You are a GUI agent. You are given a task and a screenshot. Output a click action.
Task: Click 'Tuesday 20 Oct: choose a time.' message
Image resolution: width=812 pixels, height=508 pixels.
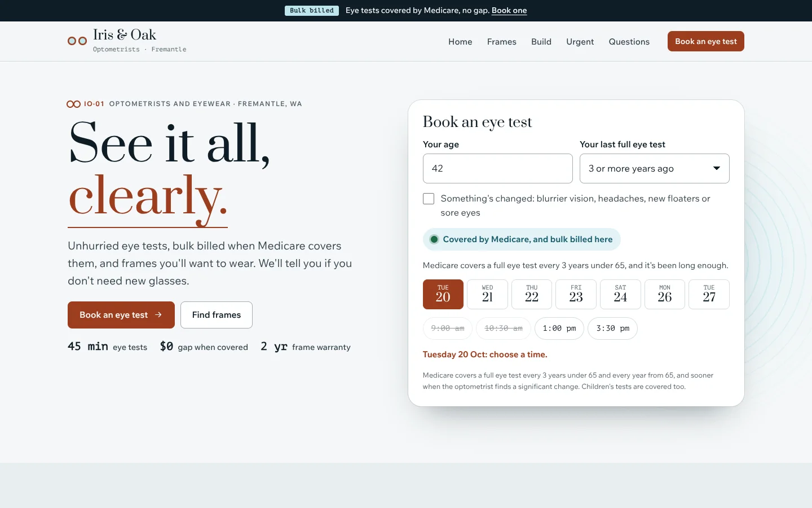[485, 354]
